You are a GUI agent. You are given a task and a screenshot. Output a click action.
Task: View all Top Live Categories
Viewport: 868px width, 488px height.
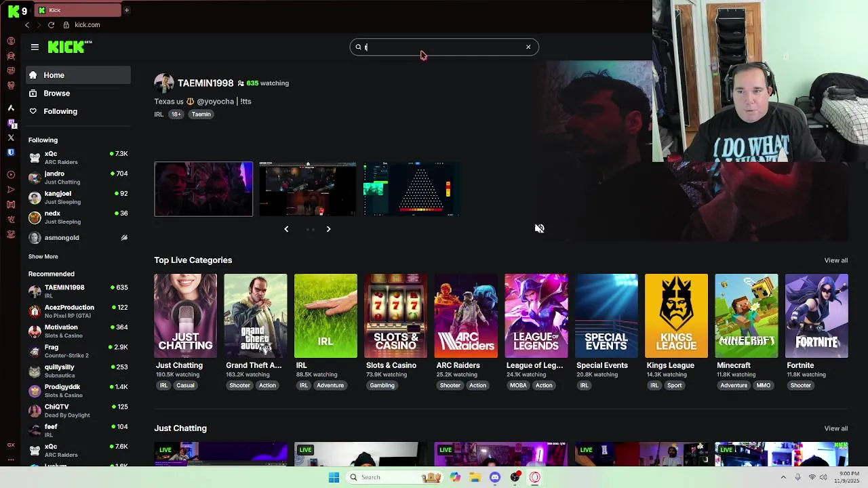coord(835,260)
